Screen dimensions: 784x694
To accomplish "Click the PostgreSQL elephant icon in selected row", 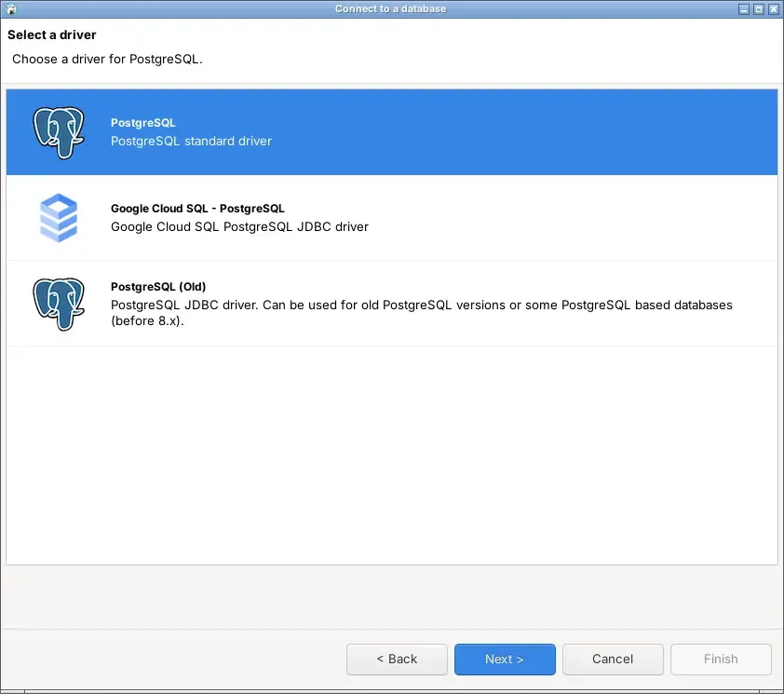I will (x=59, y=132).
